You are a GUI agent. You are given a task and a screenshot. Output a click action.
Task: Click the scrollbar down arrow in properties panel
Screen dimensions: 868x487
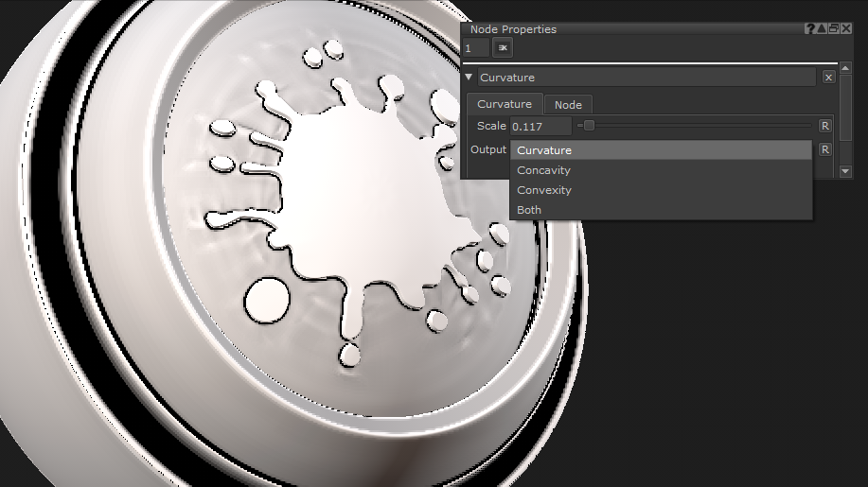tap(846, 173)
